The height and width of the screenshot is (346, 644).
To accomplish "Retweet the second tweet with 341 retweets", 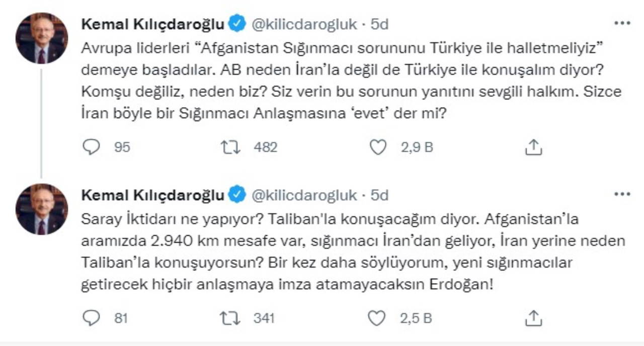I will [231, 318].
